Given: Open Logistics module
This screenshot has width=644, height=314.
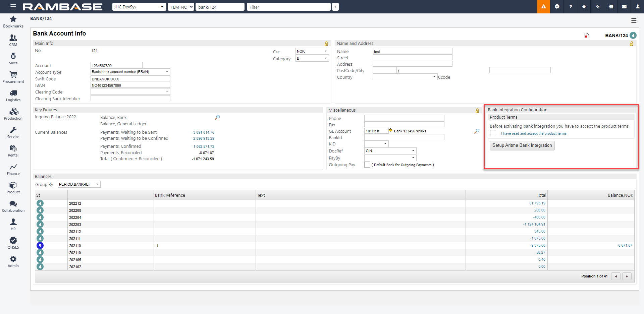Looking at the screenshot, I should (x=13, y=96).
